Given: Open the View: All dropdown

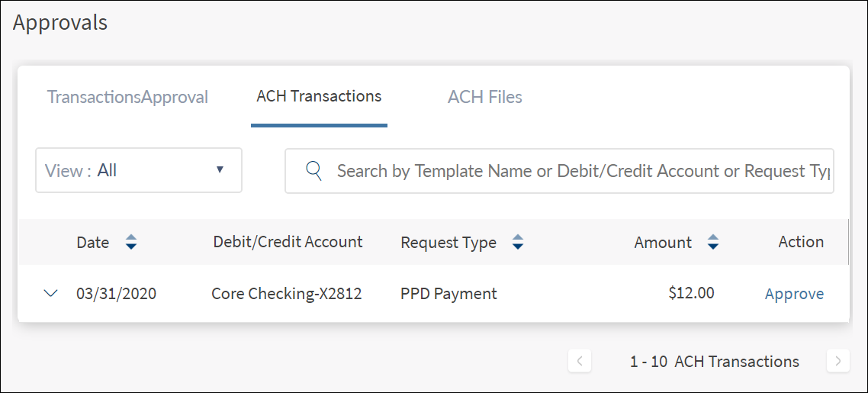Looking at the screenshot, I should pyautogui.click(x=139, y=170).
